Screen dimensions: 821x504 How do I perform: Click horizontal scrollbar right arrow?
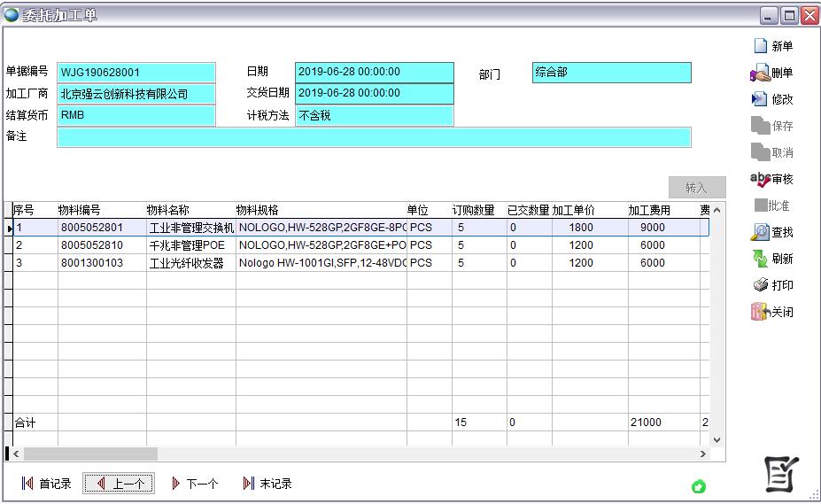[703, 454]
